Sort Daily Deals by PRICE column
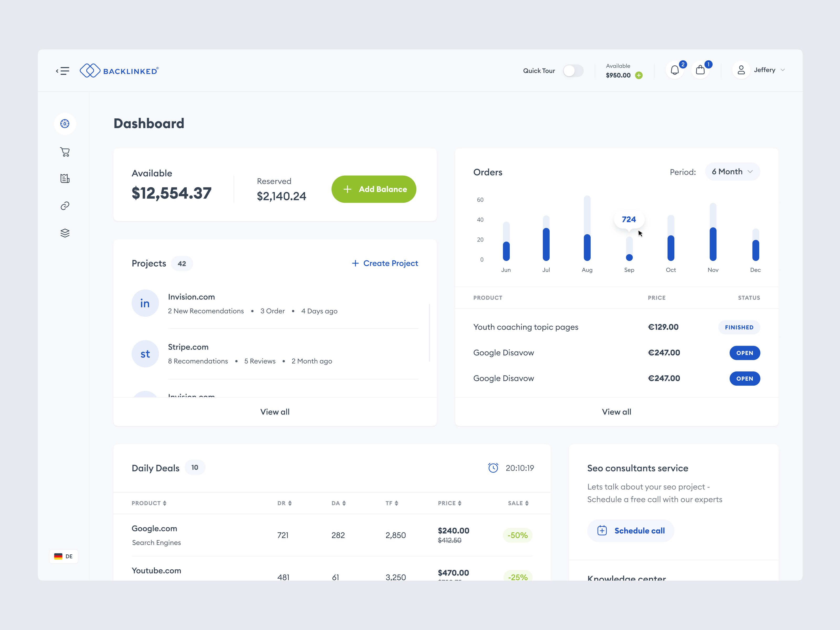Screen dimensions: 840x630 tap(450, 503)
